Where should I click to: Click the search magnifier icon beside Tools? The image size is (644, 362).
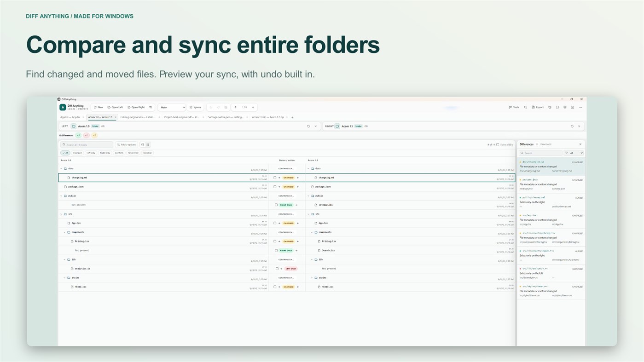tap(525, 107)
